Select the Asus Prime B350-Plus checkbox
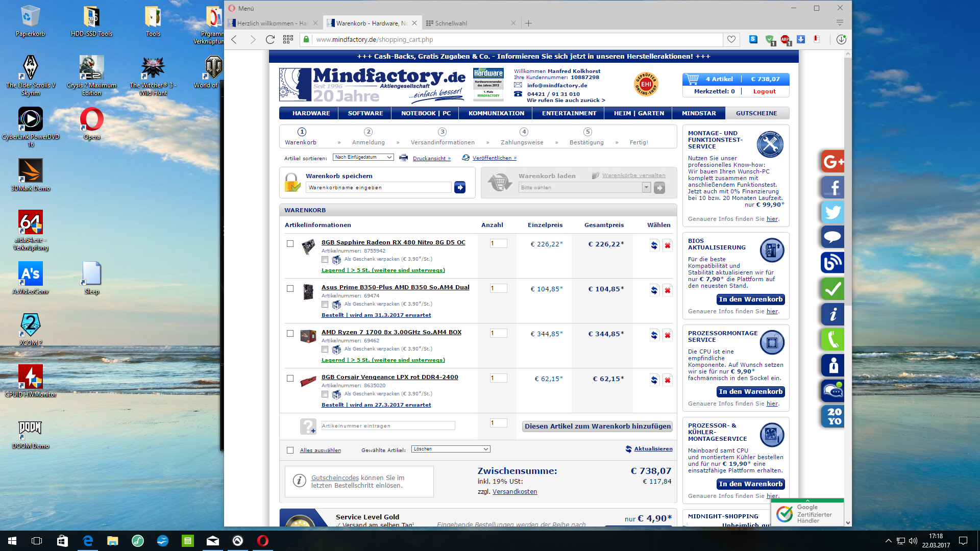This screenshot has width=980, height=551. [x=290, y=289]
